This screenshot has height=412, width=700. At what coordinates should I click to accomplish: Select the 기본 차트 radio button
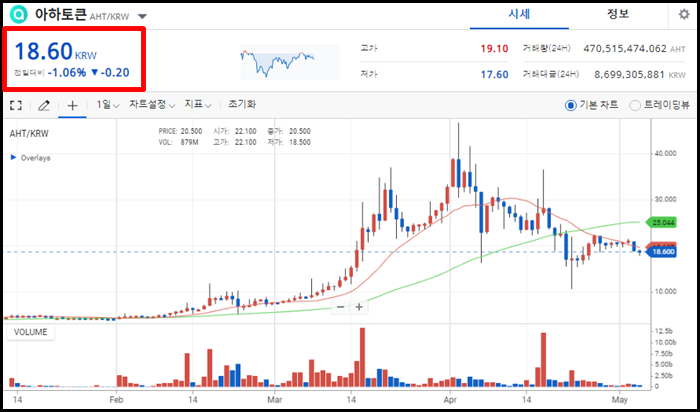571,106
